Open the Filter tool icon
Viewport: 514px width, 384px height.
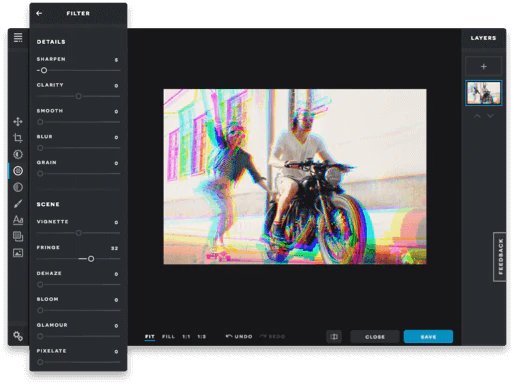(x=18, y=171)
